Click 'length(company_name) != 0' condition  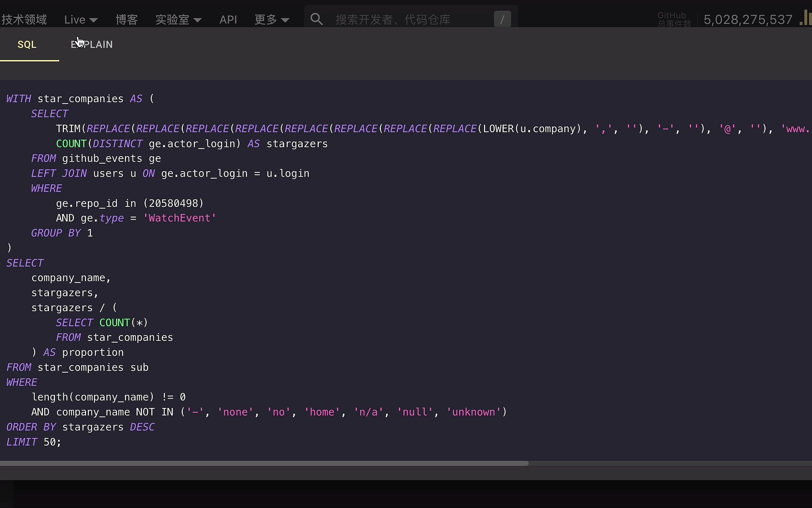click(x=109, y=397)
